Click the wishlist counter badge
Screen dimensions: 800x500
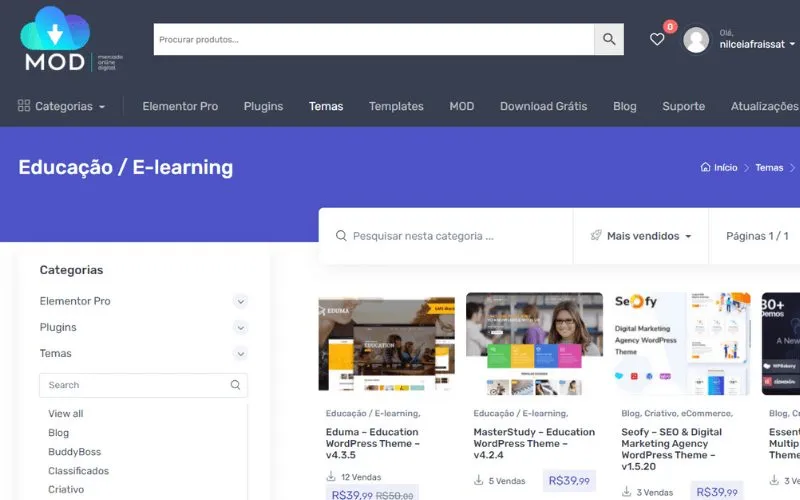point(670,27)
